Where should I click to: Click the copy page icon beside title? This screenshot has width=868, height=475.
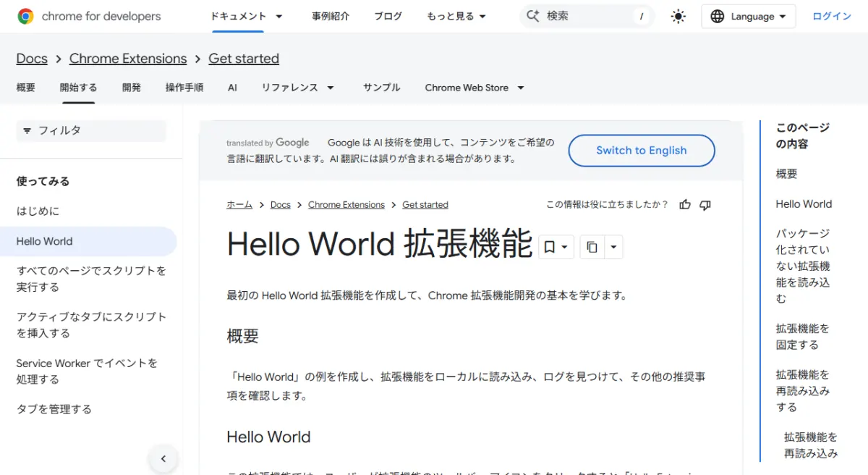tap(592, 247)
